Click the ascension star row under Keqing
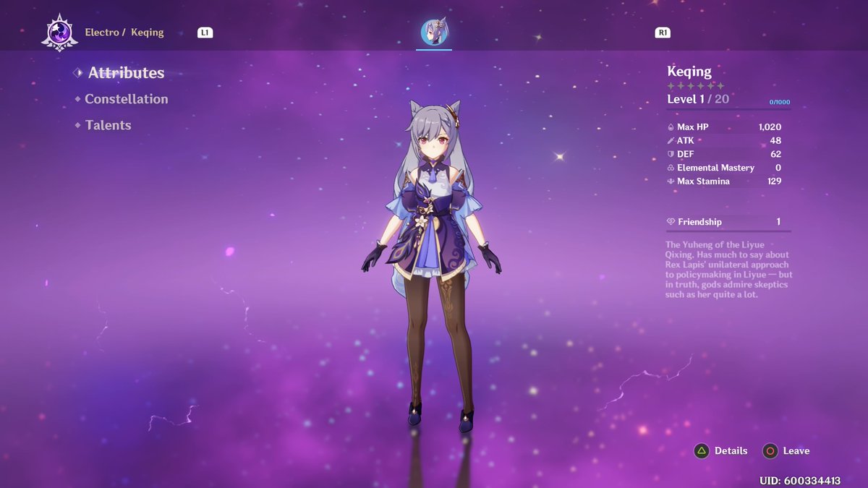This screenshot has height=488, width=868. pyautogui.click(x=695, y=86)
